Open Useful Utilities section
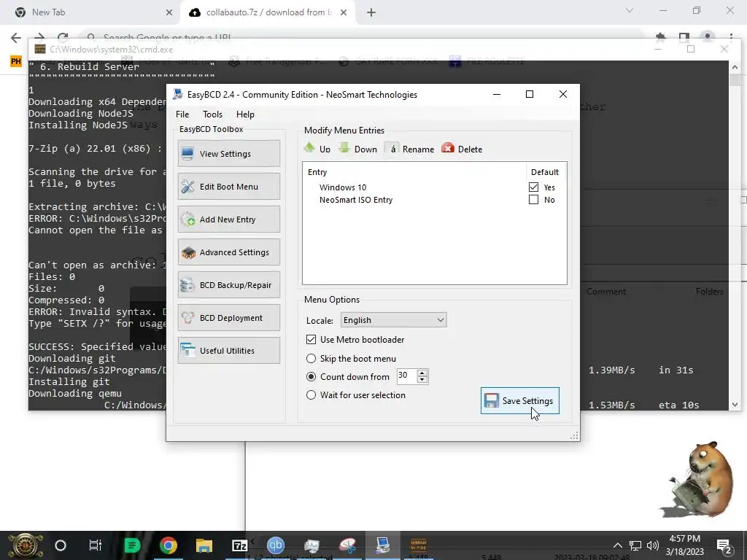The image size is (747, 560). click(x=228, y=351)
